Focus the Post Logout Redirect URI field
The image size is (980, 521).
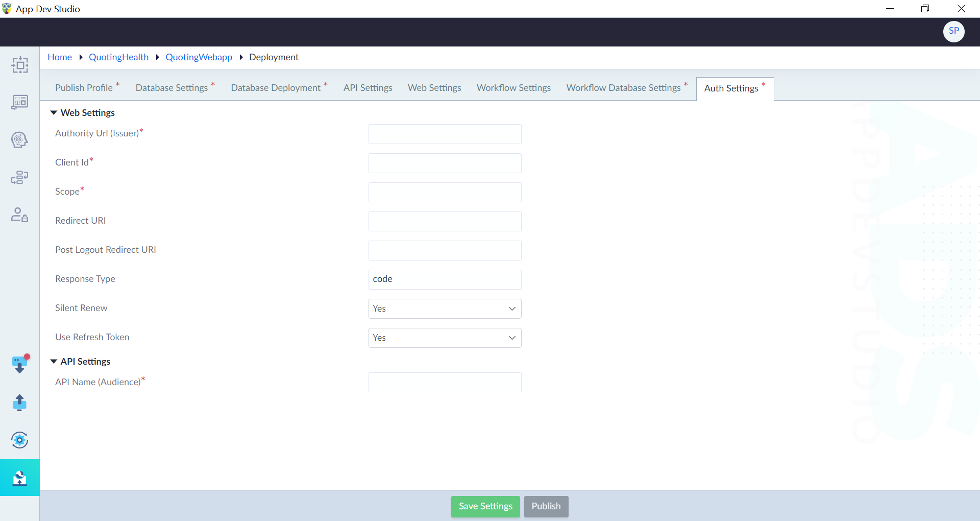(x=445, y=250)
